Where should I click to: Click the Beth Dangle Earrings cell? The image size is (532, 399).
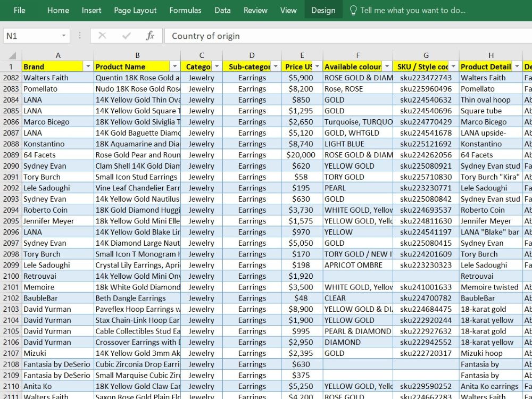[x=137, y=298]
